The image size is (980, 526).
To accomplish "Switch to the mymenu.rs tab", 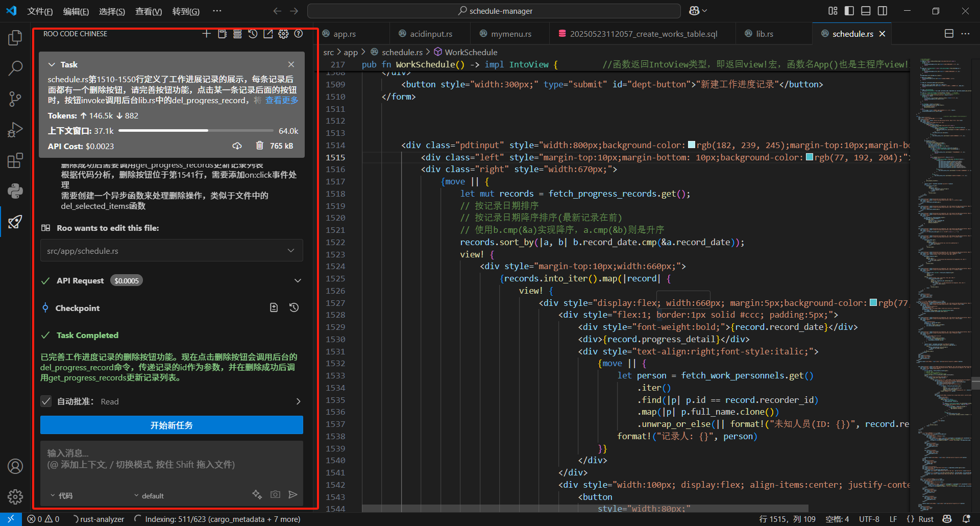I will coord(511,34).
